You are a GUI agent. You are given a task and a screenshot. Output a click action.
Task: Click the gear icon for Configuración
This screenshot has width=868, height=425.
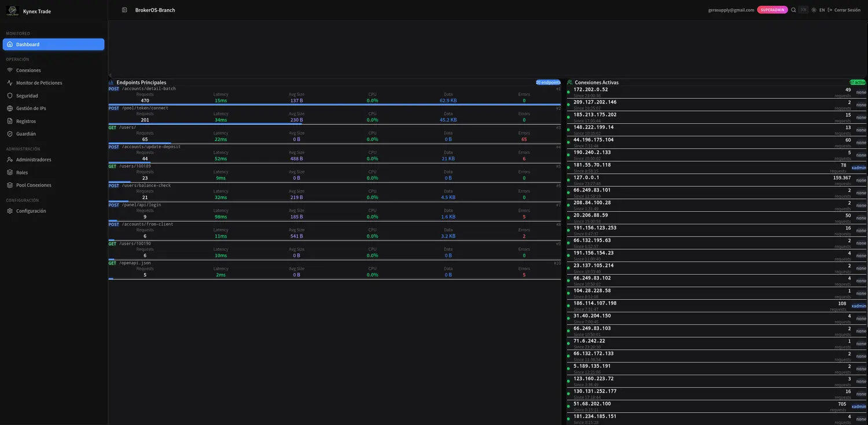[10, 211]
